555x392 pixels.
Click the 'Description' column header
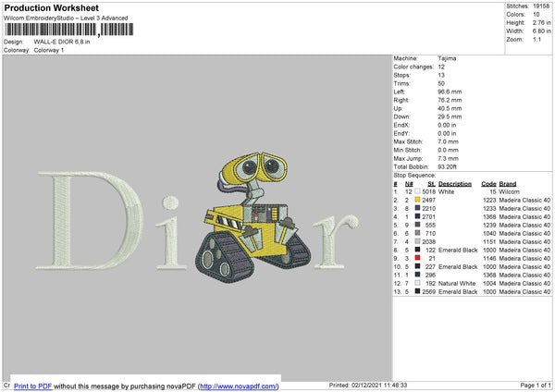tap(455, 184)
